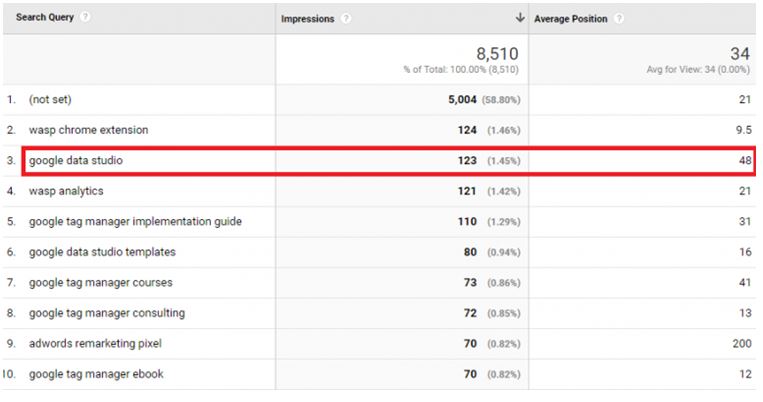Select percentage (1.46%) value
This screenshot has height=402, width=763.
coord(504,130)
